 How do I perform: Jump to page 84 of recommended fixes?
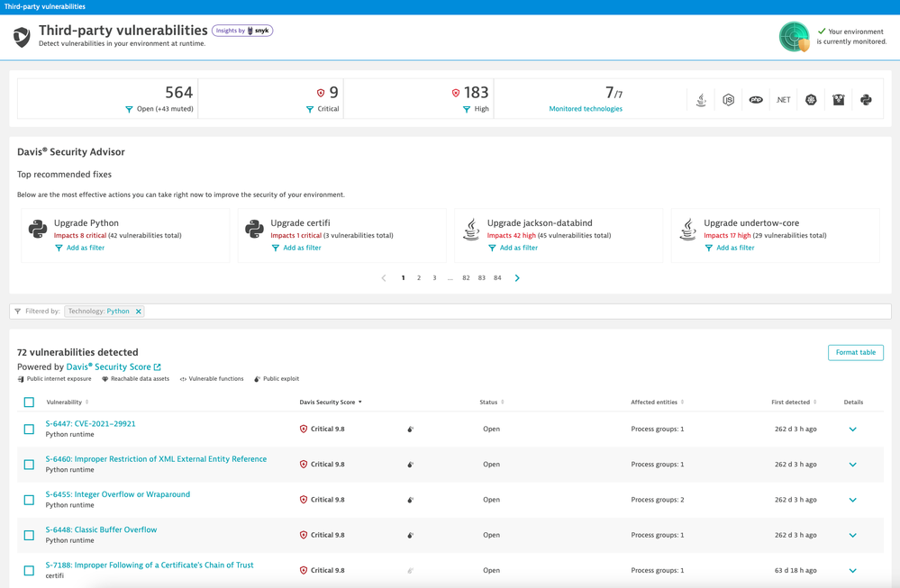click(497, 278)
